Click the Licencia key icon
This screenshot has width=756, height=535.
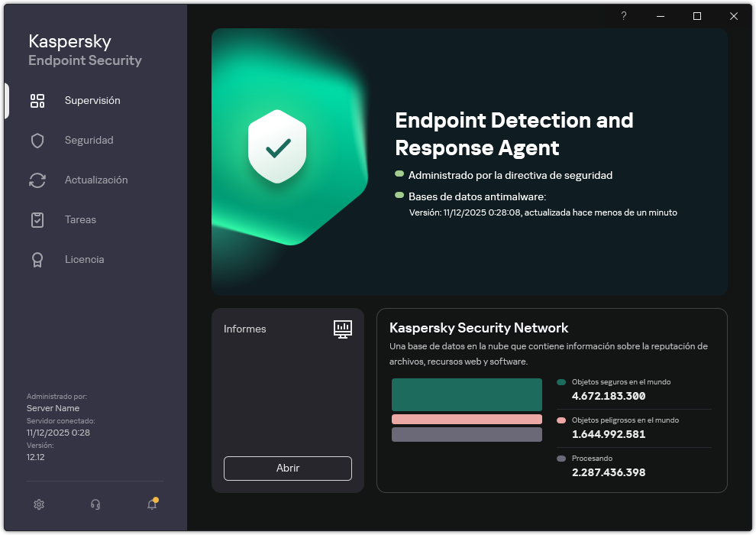pyautogui.click(x=37, y=259)
